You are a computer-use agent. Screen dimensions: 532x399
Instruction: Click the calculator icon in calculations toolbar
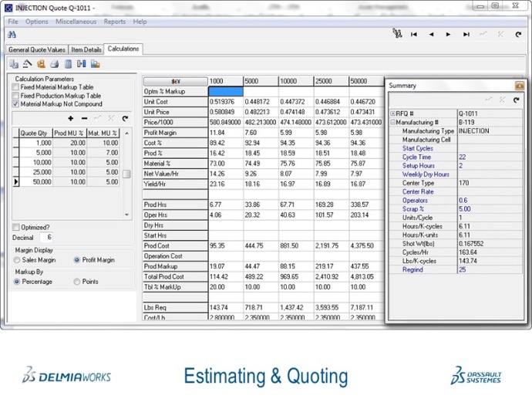[x=68, y=64]
